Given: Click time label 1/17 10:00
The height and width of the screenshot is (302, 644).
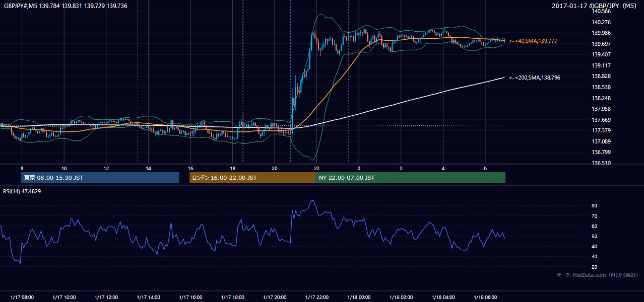Looking at the screenshot, I should click(64, 297).
